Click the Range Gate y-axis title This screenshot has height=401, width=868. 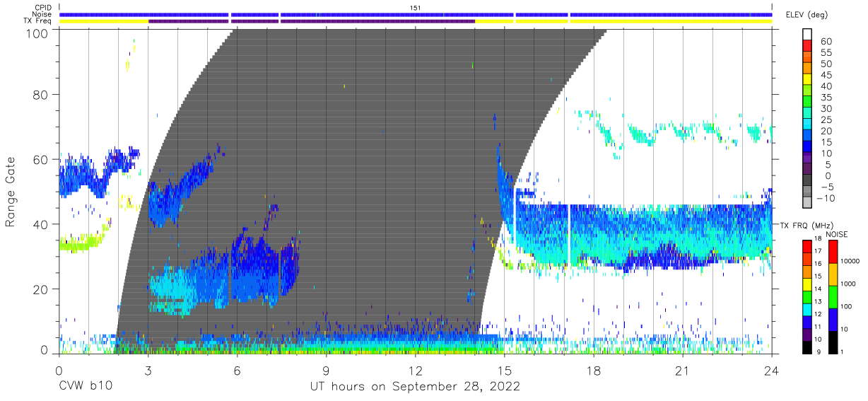tap(11, 192)
